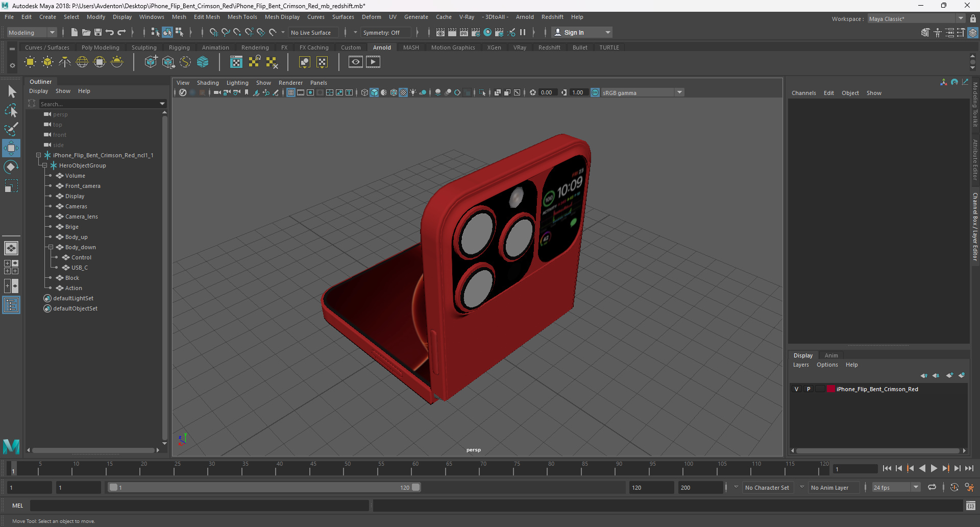Click No Live Surface field
980x527 pixels.
pyautogui.click(x=313, y=32)
